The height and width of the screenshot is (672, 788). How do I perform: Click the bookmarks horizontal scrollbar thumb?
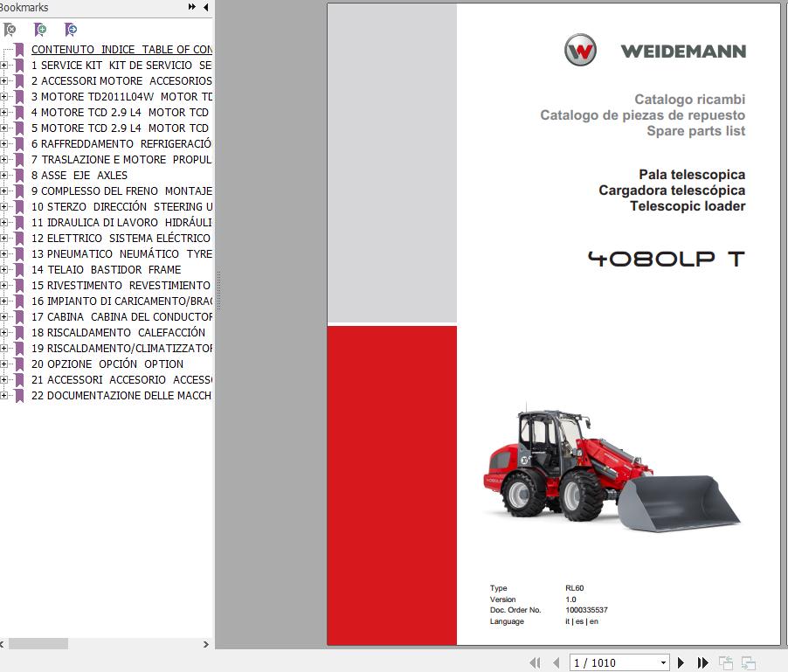38,644
